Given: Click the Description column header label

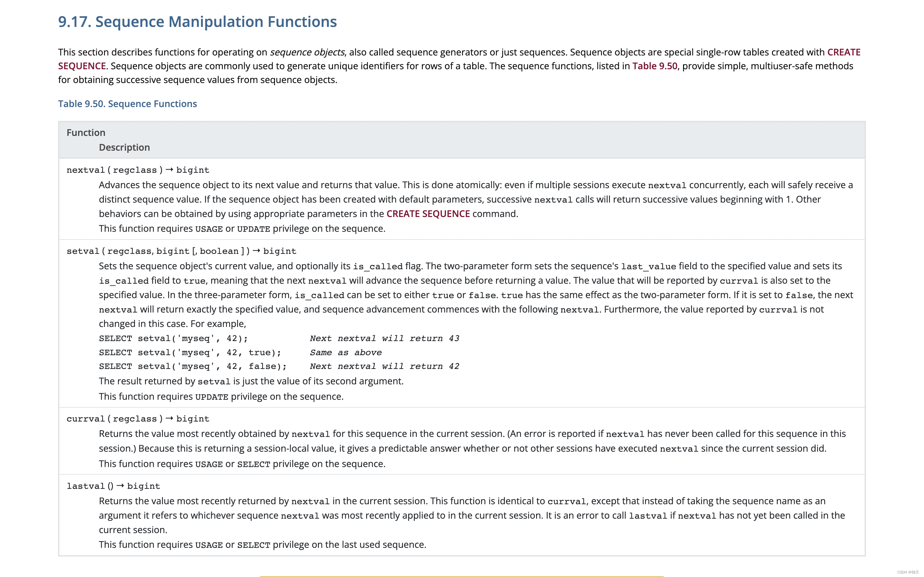Looking at the screenshot, I should click(124, 147).
